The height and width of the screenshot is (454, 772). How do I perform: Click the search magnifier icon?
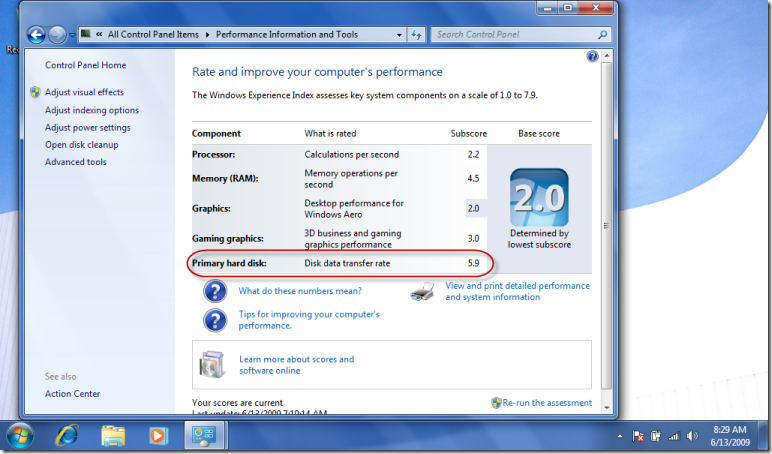pos(603,34)
